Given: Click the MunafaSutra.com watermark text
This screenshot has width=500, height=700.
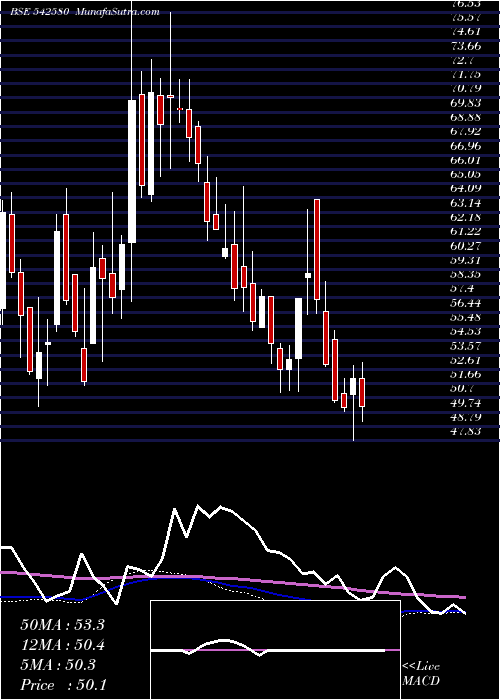Looking at the screenshot, I should click(117, 12).
